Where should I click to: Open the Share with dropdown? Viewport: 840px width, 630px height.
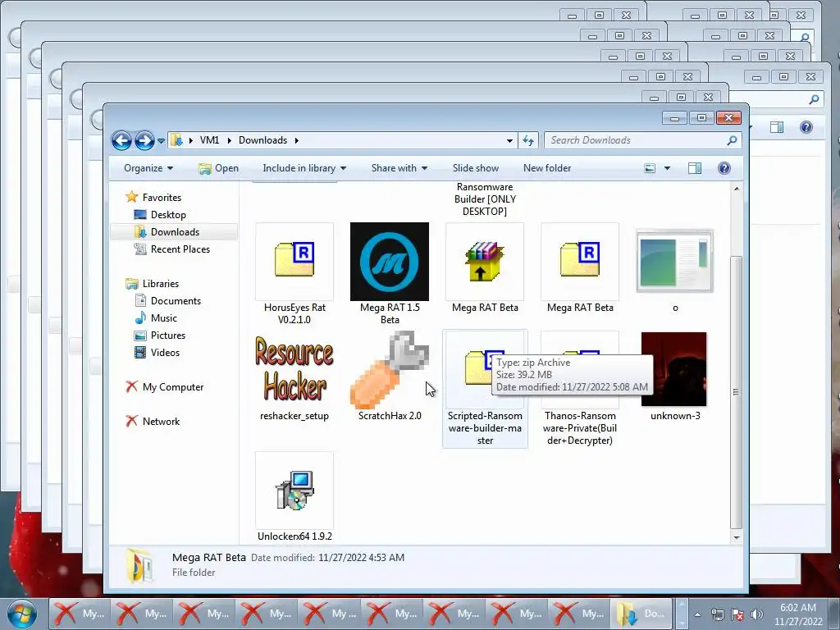point(399,168)
